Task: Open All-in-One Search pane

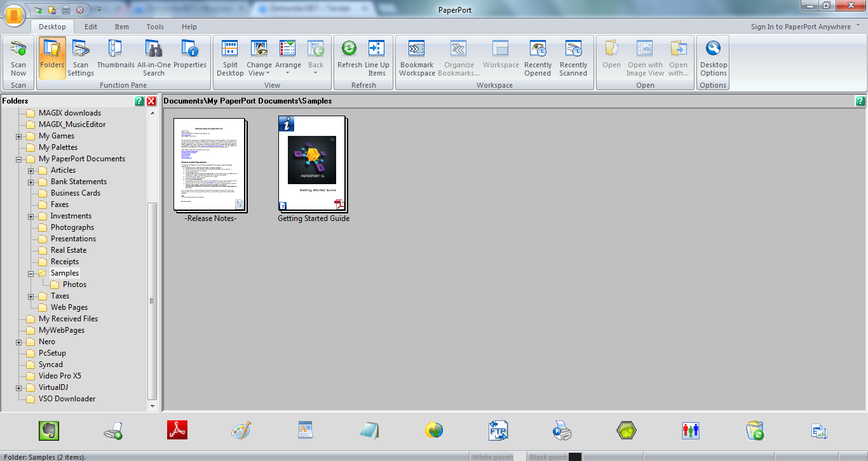Action: pyautogui.click(x=154, y=57)
